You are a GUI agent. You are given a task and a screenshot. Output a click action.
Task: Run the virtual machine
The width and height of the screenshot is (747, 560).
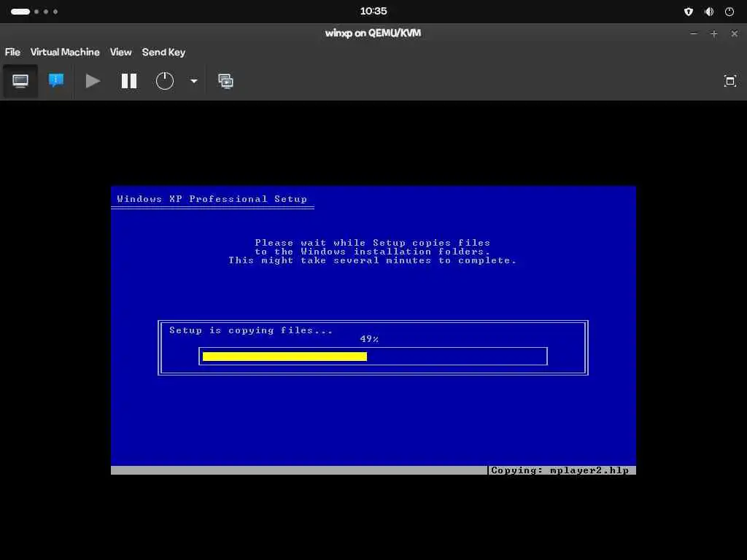(x=93, y=81)
